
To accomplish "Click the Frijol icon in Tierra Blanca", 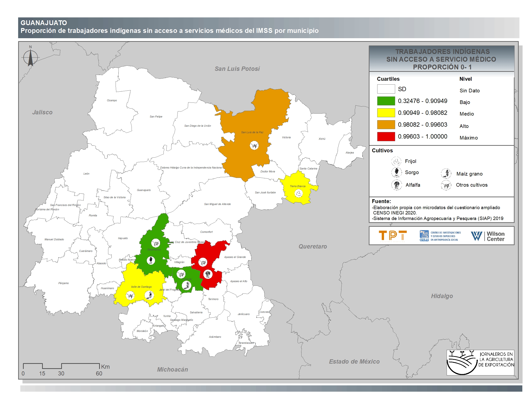I will pyautogui.click(x=299, y=194).
